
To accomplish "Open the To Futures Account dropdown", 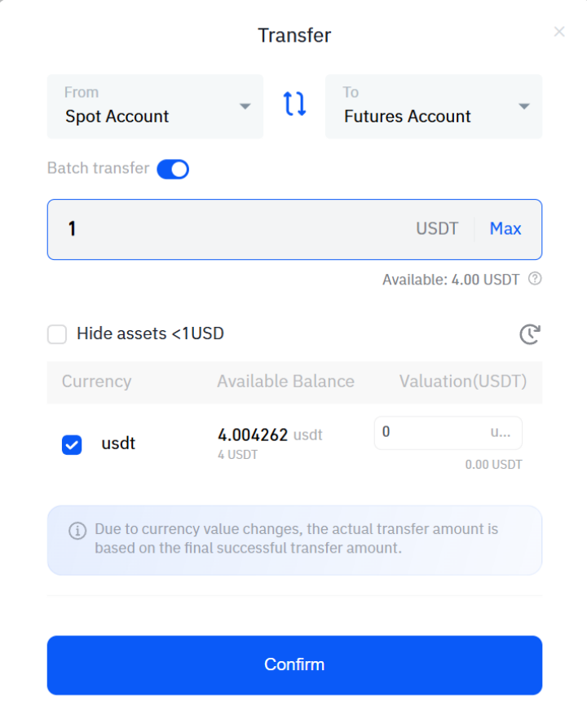I will pyautogui.click(x=433, y=106).
